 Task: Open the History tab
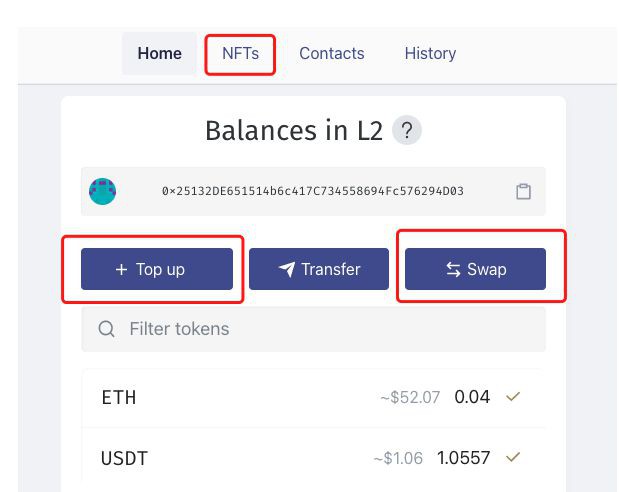[x=430, y=54]
